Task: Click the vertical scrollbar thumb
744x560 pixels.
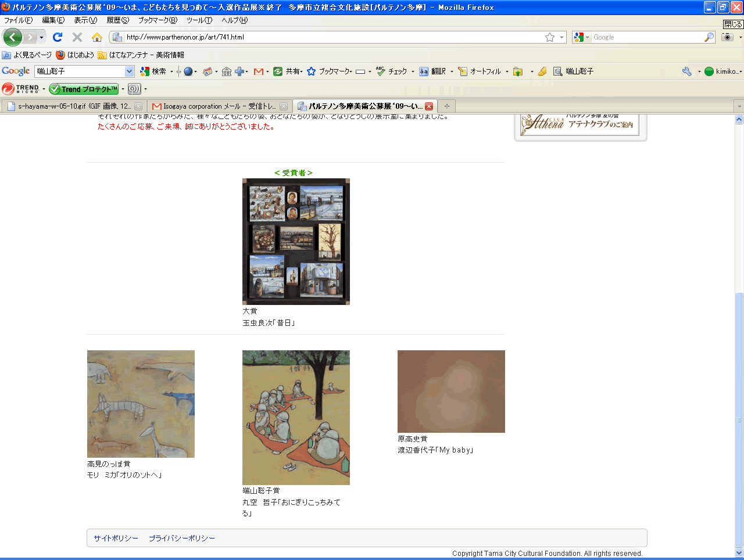Action: [739, 419]
